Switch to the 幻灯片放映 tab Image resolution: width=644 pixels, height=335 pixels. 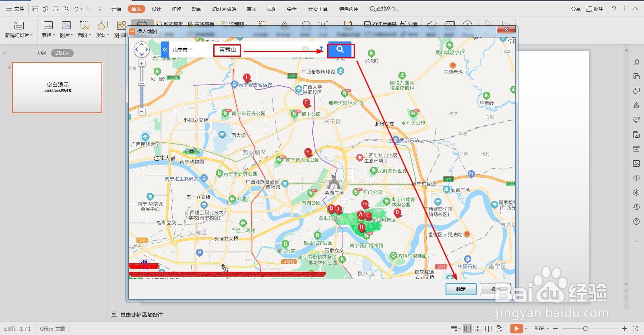pyautogui.click(x=224, y=9)
